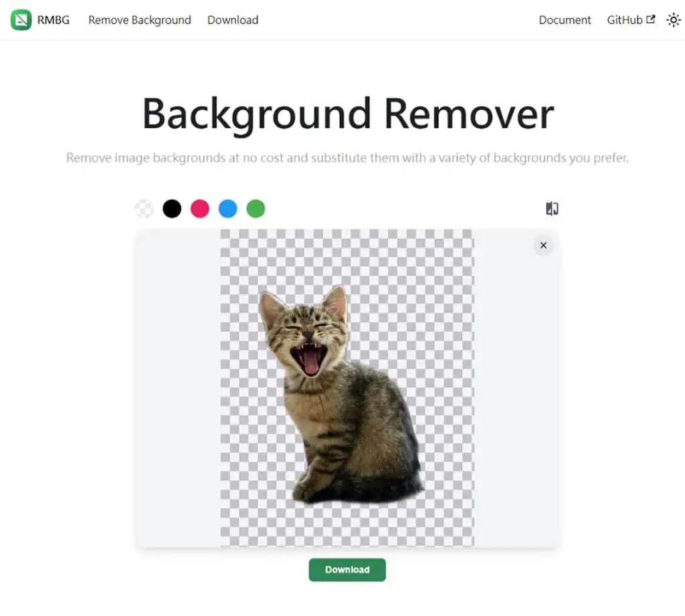Click the GitHub external link icon
685x616 pixels.
[650, 19]
